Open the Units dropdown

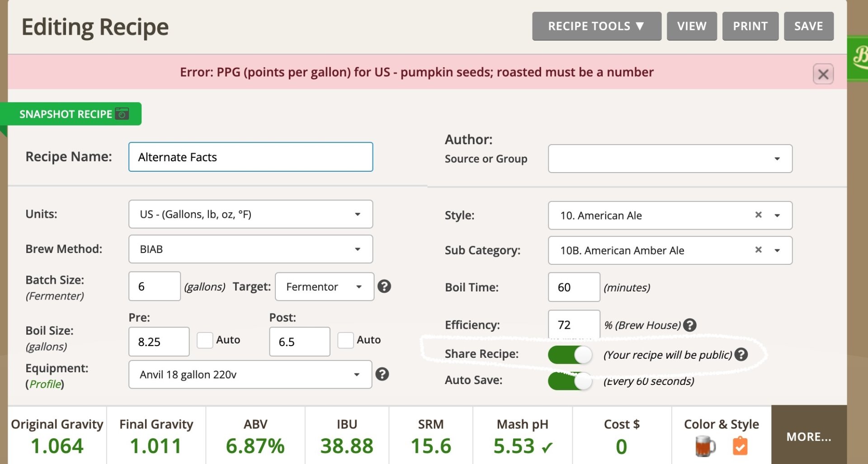click(250, 214)
